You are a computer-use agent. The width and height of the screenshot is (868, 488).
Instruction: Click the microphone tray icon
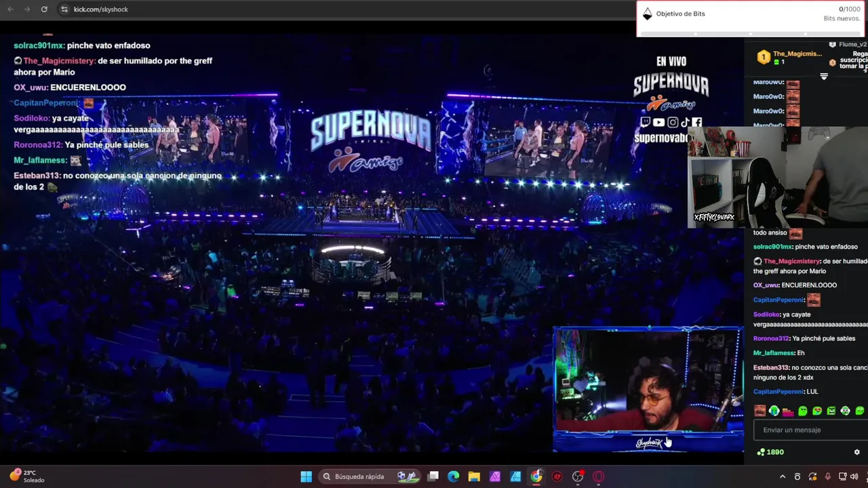tap(827, 476)
